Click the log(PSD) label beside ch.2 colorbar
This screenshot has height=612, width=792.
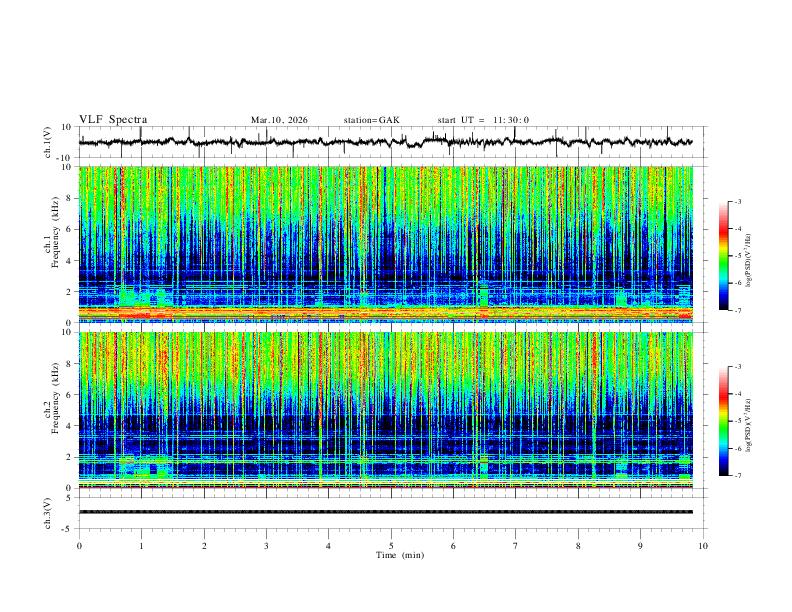coord(749,426)
